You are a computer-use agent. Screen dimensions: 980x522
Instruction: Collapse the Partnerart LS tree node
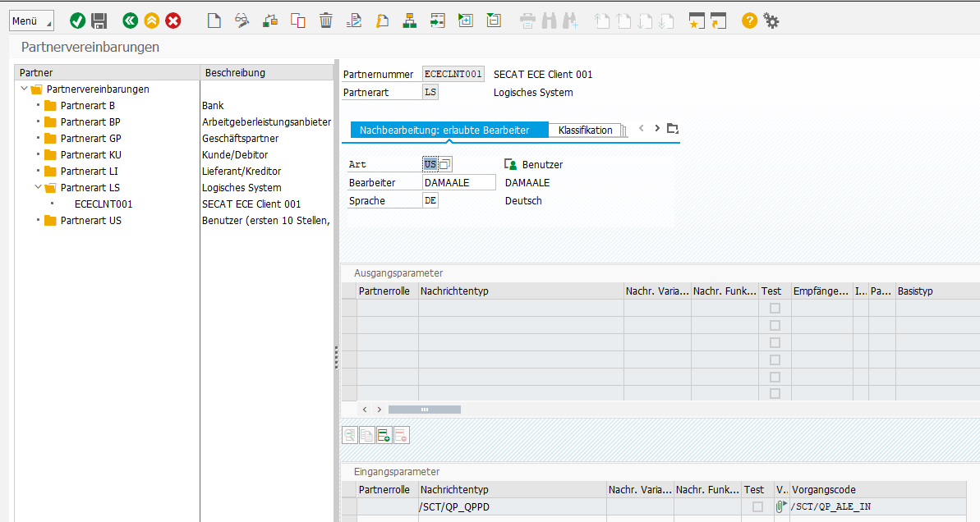pos(38,188)
